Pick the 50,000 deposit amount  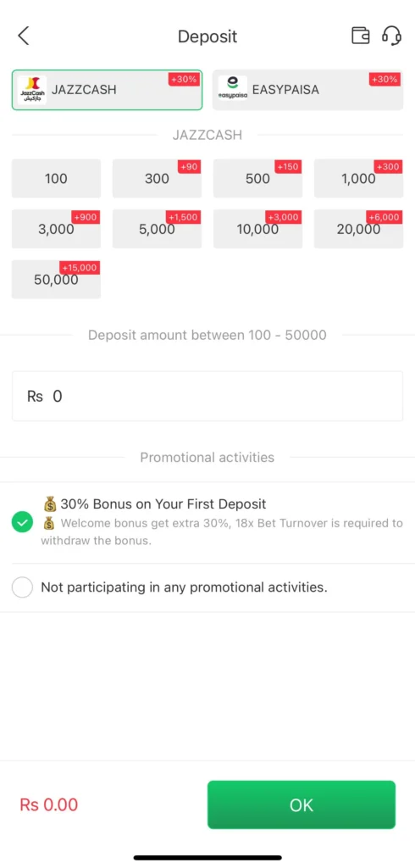pyautogui.click(x=57, y=279)
